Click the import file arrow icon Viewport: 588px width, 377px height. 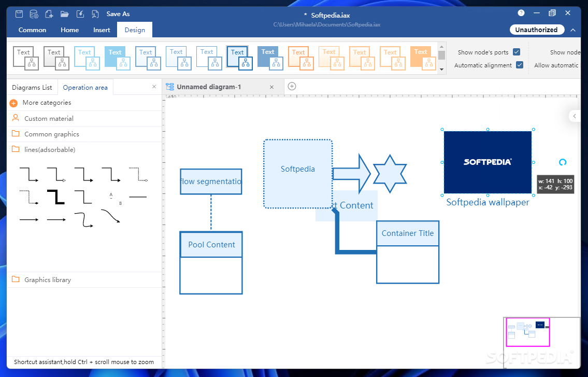80,14
